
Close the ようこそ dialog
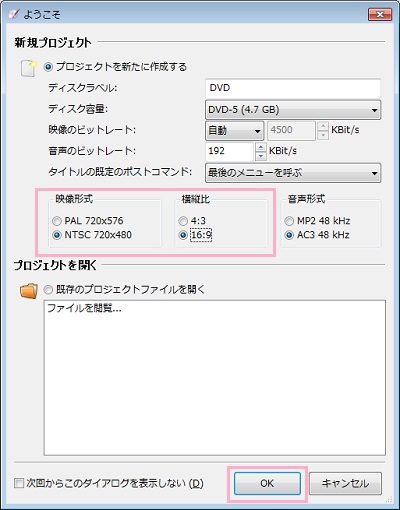point(379,14)
